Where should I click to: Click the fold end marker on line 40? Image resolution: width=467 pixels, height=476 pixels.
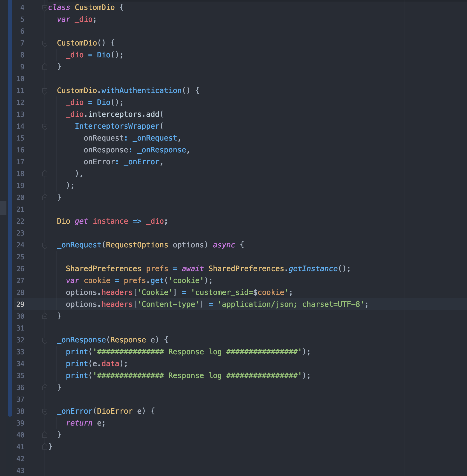coord(45,435)
